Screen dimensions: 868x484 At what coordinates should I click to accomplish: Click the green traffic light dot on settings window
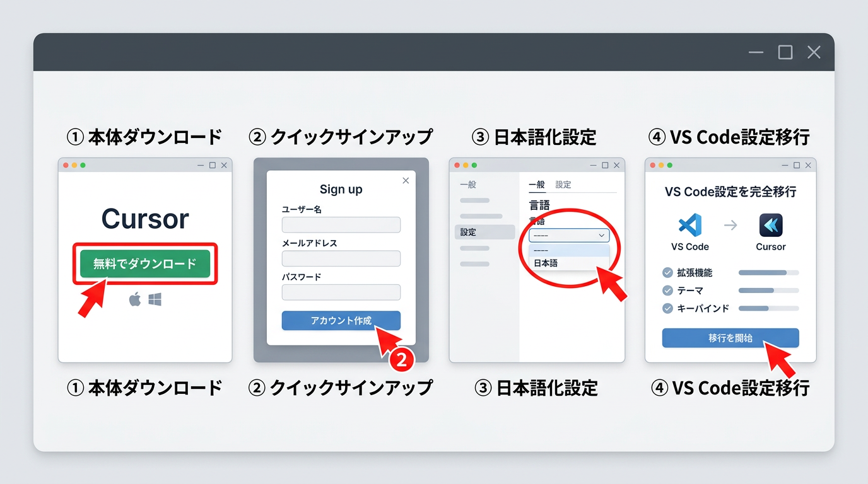(474, 164)
